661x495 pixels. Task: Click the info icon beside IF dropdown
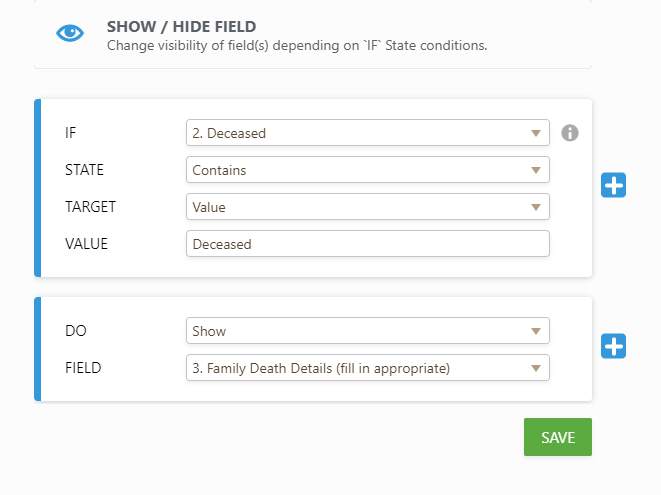tap(570, 132)
